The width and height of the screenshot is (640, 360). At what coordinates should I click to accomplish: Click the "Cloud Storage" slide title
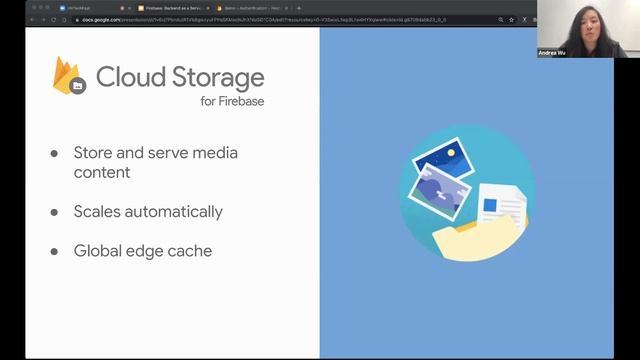point(180,77)
